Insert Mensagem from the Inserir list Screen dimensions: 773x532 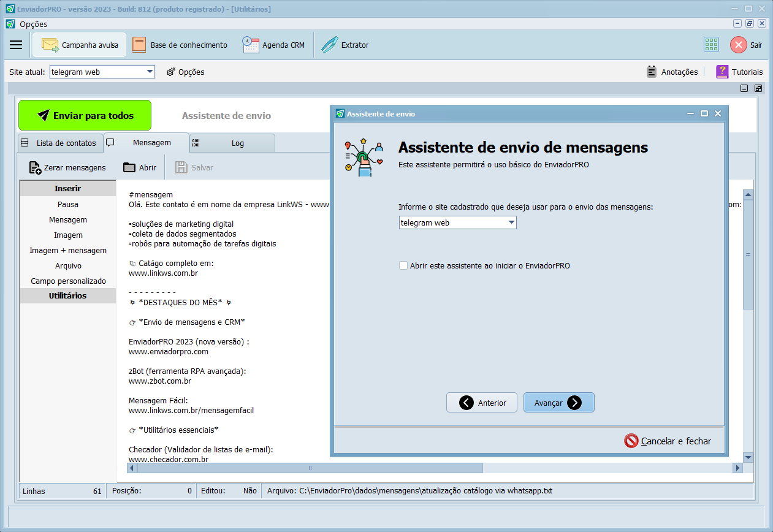68,219
